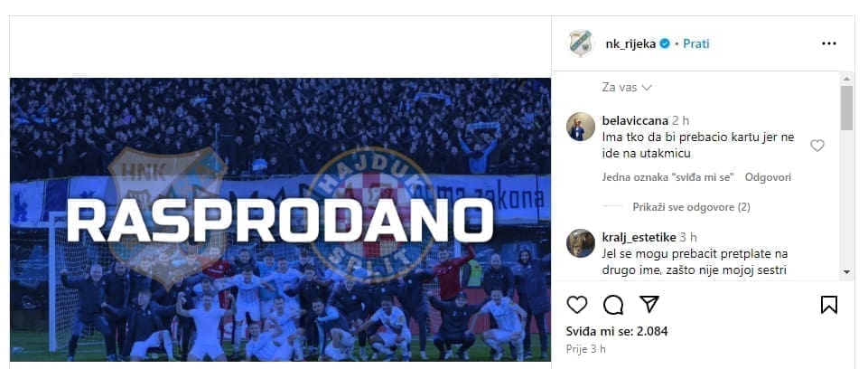This screenshot has height=369, width=868.
Task: Open comments with the speech bubble icon
Action: pyautogui.click(x=613, y=305)
